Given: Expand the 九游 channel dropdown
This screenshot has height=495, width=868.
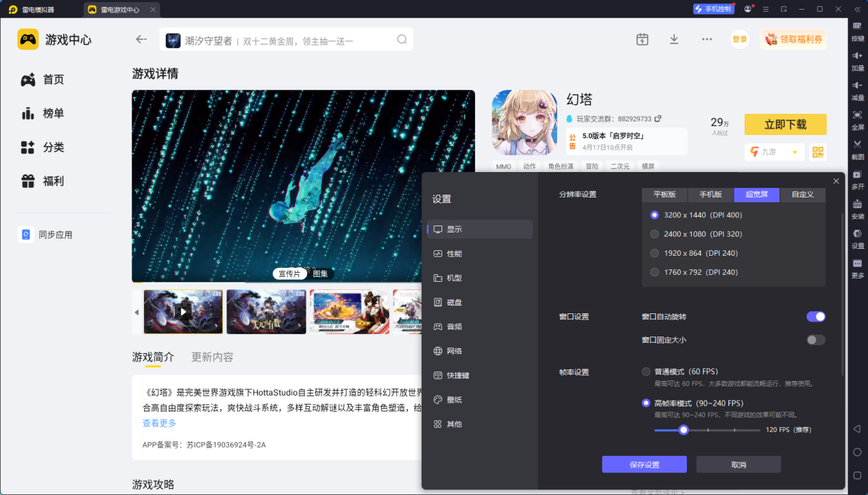Looking at the screenshot, I should (x=795, y=152).
